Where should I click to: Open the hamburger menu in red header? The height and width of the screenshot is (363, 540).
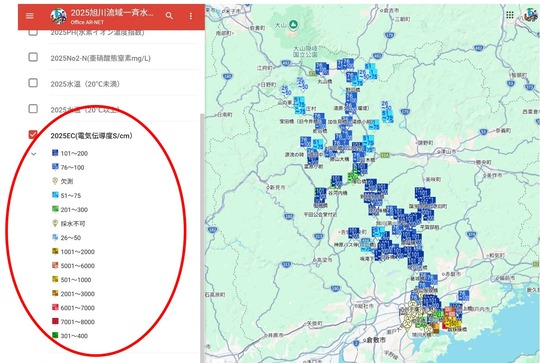point(30,16)
